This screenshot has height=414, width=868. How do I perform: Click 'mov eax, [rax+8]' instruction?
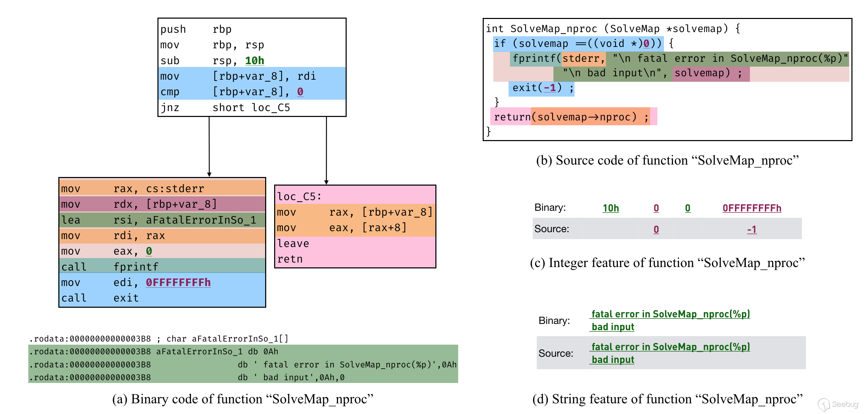(x=342, y=228)
